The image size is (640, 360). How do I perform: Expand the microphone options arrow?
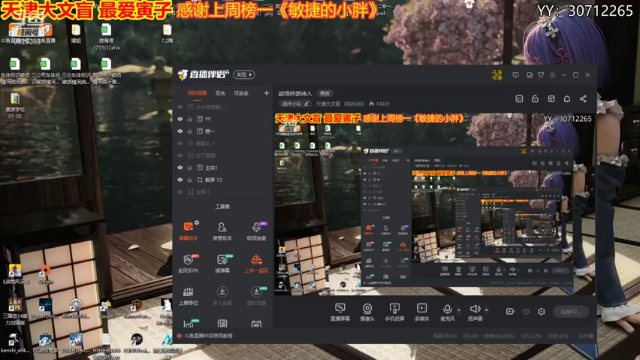[459, 310]
